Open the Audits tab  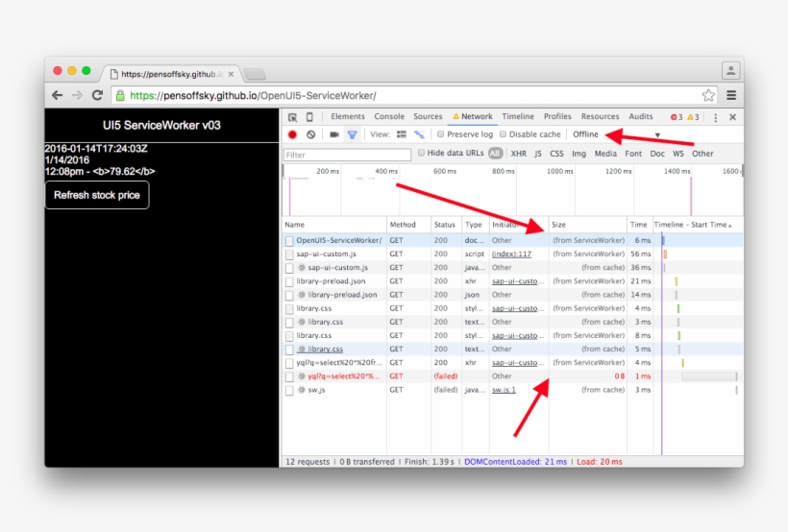(641, 116)
